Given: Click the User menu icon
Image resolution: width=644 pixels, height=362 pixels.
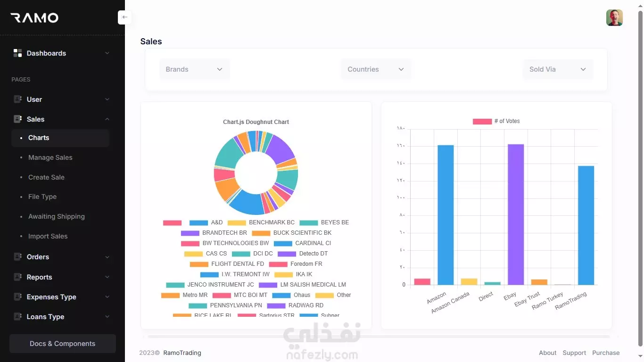Looking at the screenshot, I should pos(17,99).
